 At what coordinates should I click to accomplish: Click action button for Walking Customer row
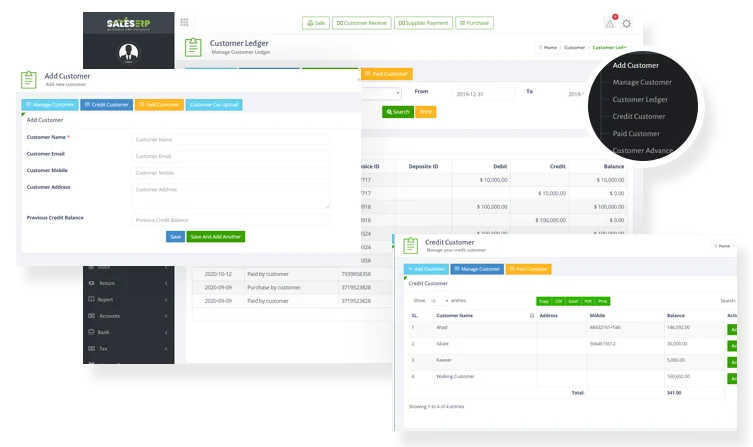732,378
